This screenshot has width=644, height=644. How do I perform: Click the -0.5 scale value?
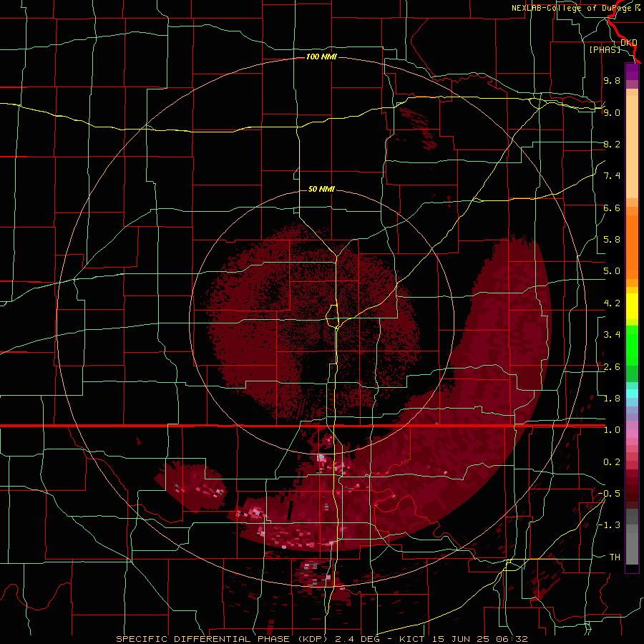(x=609, y=494)
